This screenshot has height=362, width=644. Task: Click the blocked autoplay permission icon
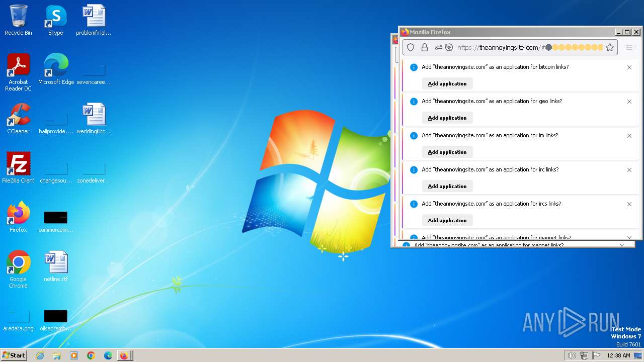(449, 47)
